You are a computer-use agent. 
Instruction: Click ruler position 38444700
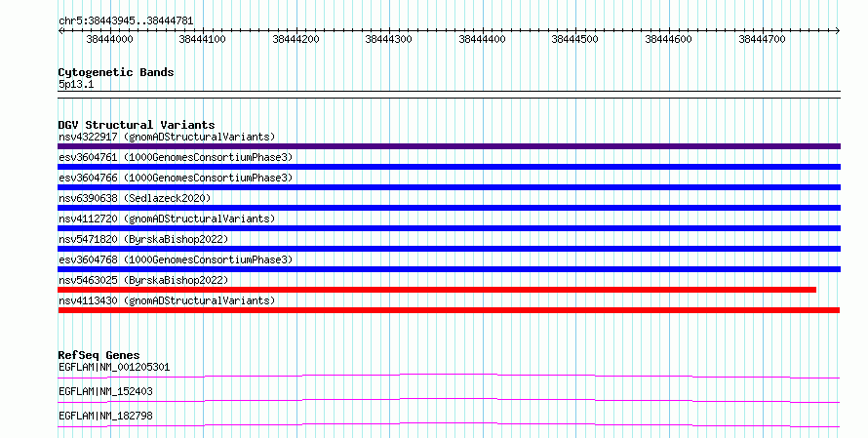(x=762, y=39)
